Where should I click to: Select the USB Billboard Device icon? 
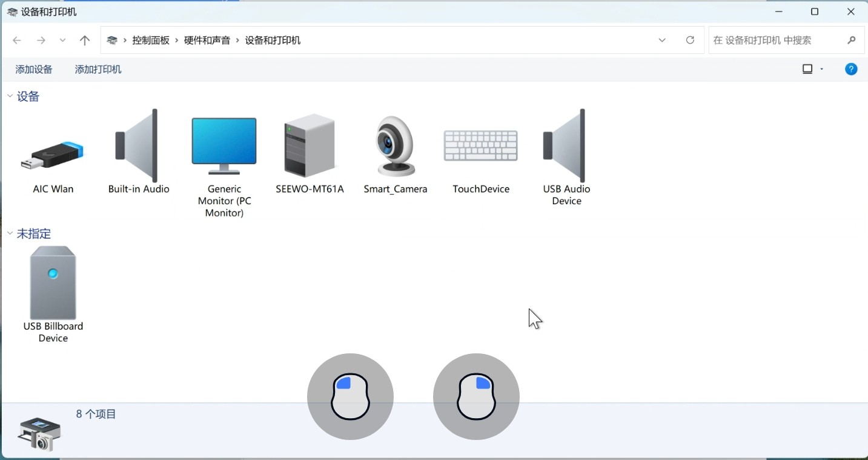pos(53,284)
